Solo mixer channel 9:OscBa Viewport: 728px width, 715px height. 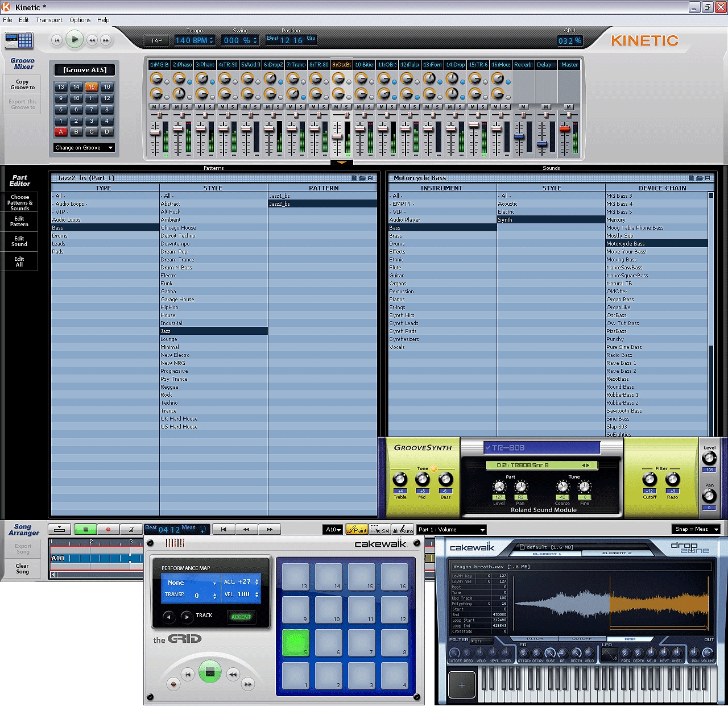point(346,107)
